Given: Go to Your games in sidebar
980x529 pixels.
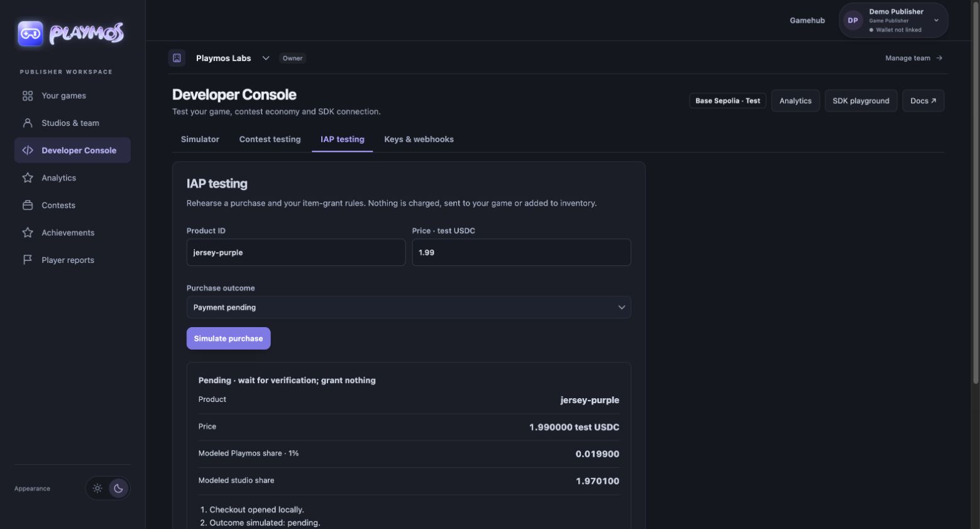Looking at the screenshot, I should click(x=72, y=96).
